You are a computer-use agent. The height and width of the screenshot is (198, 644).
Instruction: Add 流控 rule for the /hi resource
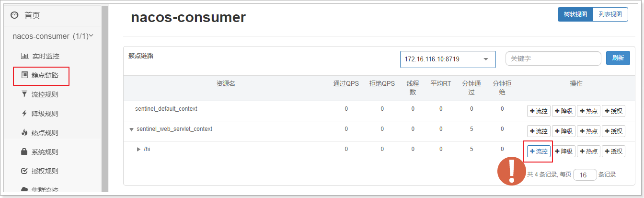[539, 151]
